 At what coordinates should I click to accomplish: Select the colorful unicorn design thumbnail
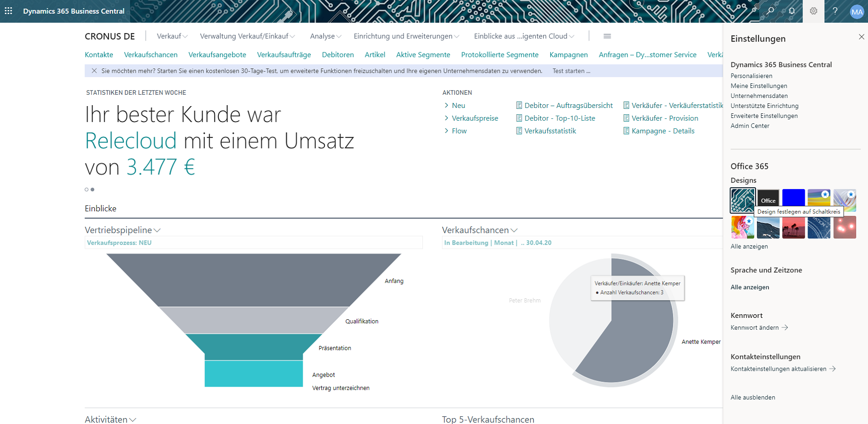[x=743, y=227]
